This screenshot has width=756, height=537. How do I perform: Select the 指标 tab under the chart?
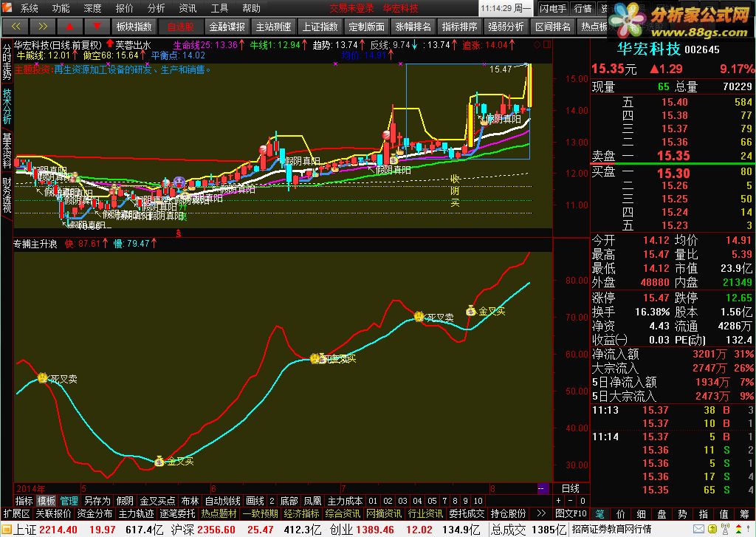coord(24,501)
